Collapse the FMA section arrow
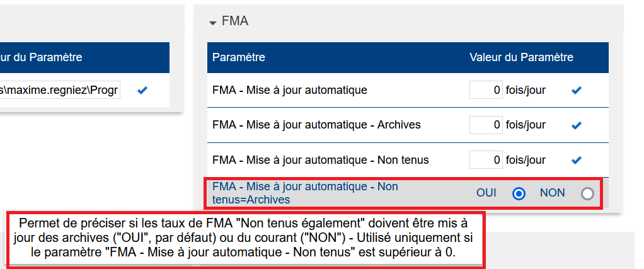This screenshot has width=644, height=269. [213, 22]
